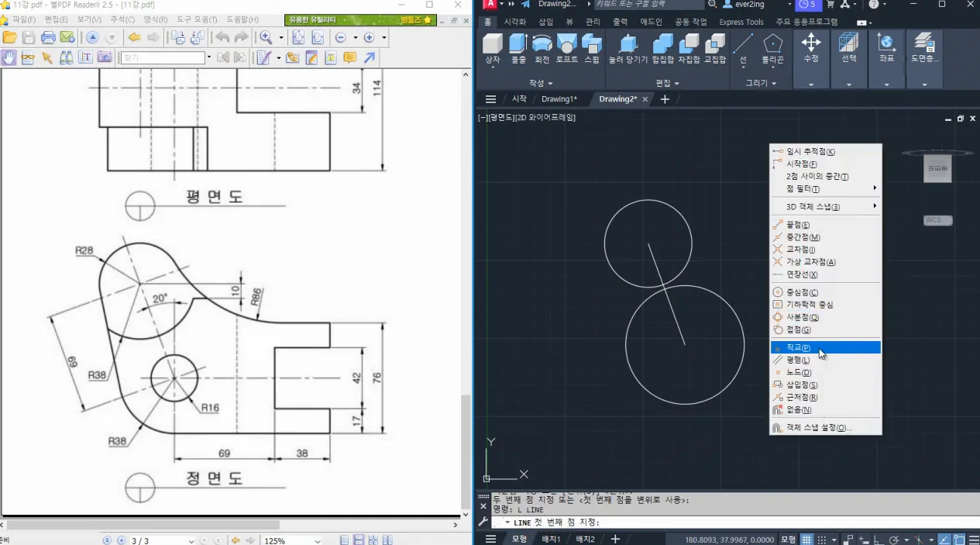Open the zoom level 125% dropdown
This screenshot has height=545, width=980.
click(x=316, y=540)
